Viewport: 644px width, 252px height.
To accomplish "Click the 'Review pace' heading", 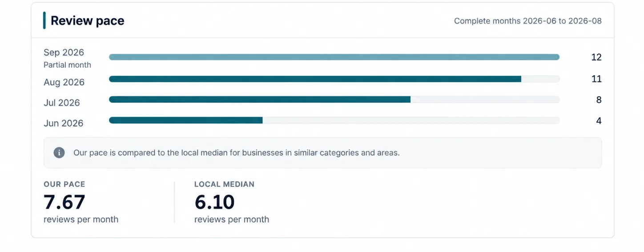I will 87,21.
